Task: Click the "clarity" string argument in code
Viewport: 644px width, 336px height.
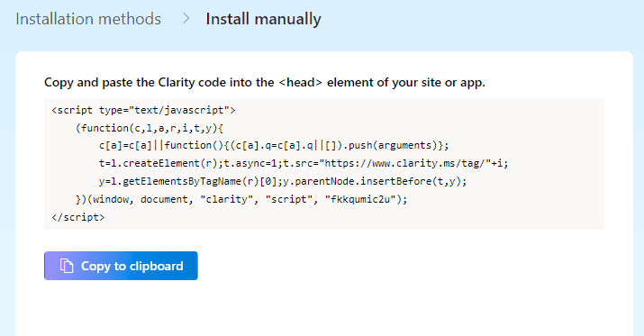Action: click(227, 199)
